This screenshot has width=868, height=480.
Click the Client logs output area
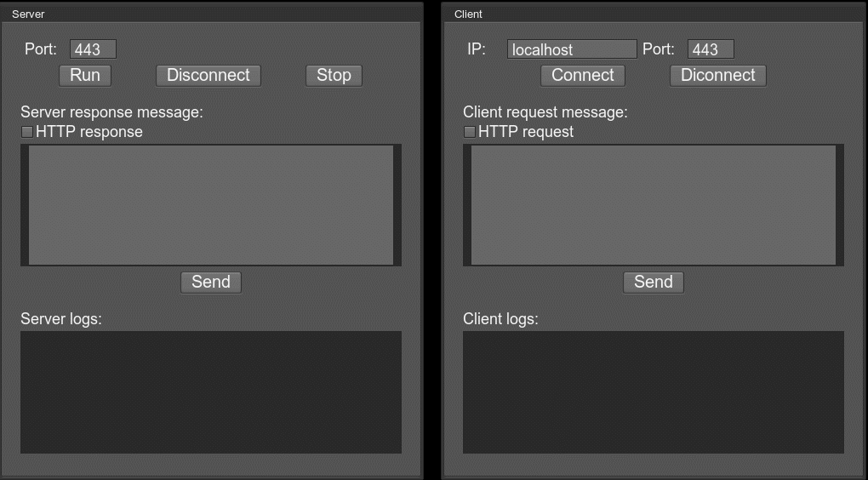pyautogui.click(x=654, y=392)
